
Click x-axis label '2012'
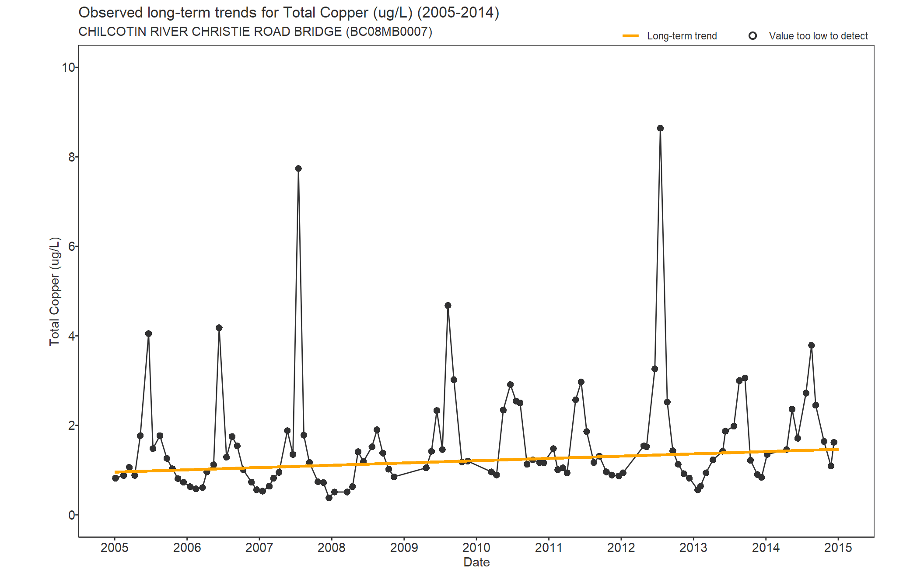point(621,548)
